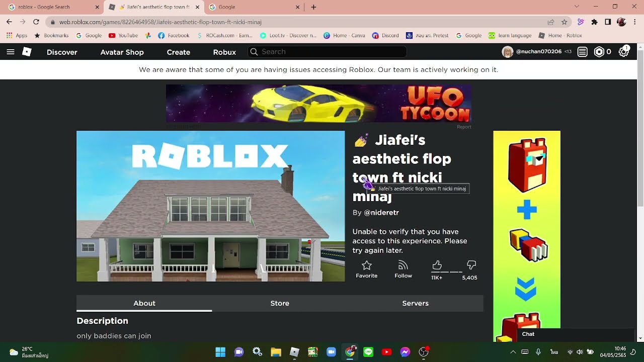644x362 pixels.
Task: Click the yellow-green sidebar skyscraper ad
Action: 527,236
